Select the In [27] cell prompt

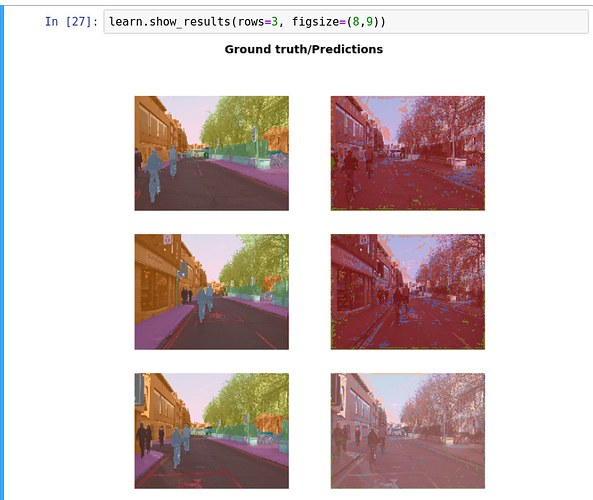coord(71,22)
